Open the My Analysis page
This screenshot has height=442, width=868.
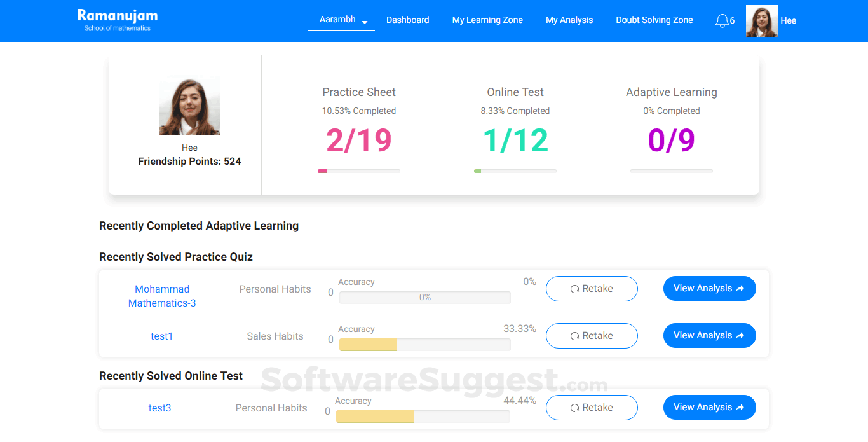(569, 20)
